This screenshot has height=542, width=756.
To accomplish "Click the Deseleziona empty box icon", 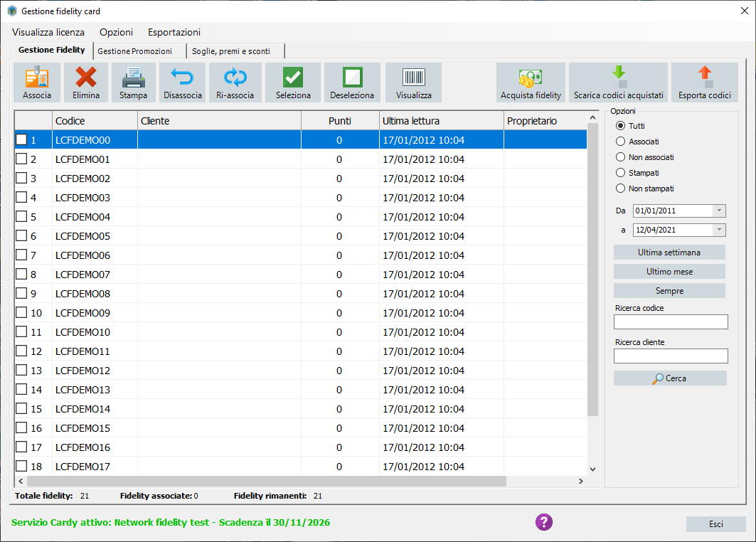I will [352, 77].
